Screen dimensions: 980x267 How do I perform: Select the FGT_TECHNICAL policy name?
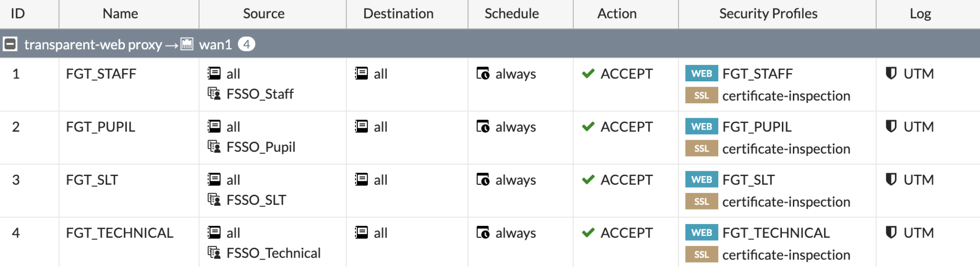[120, 233]
